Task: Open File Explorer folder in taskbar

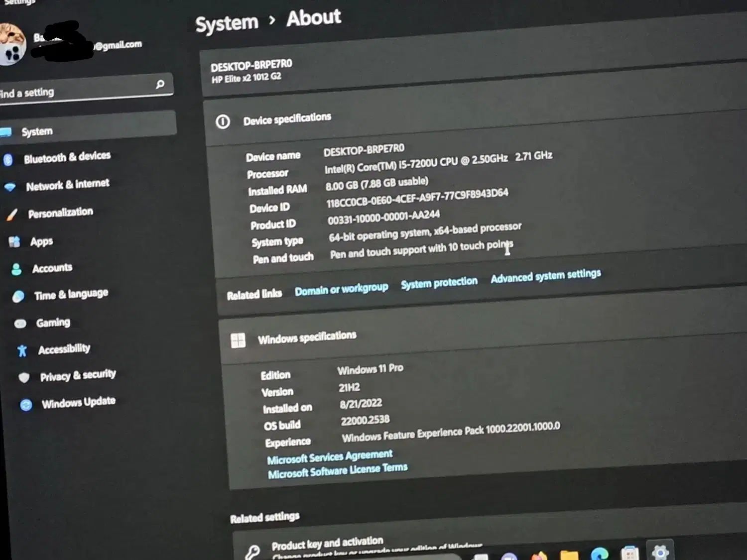Action: tap(569, 555)
